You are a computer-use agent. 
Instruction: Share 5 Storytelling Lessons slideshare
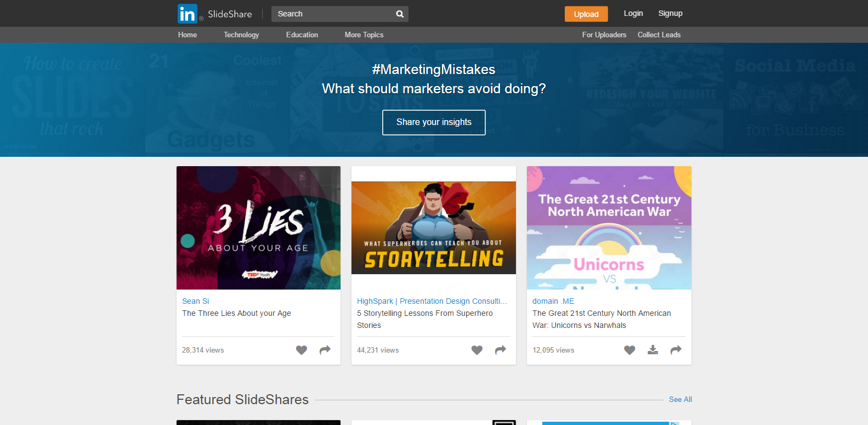501,350
